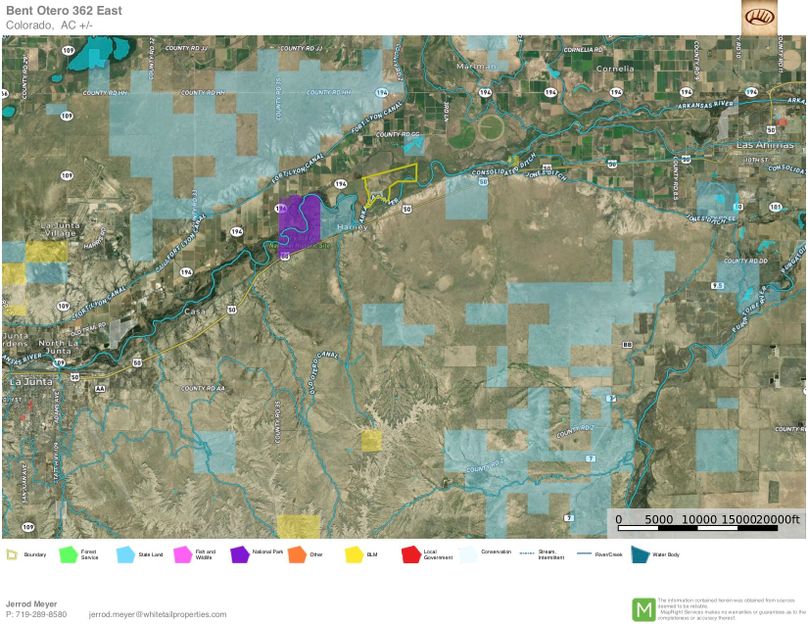The width and height of the screenshot is (808, 624).
Task: Click the State Land legend icon
Action: (x=126, y=554)
